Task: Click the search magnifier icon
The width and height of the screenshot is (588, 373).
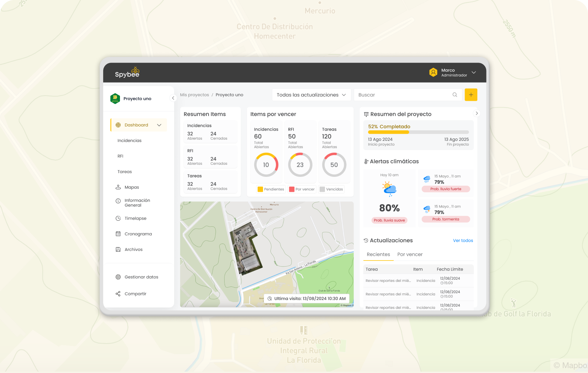Action: [455, 95]
